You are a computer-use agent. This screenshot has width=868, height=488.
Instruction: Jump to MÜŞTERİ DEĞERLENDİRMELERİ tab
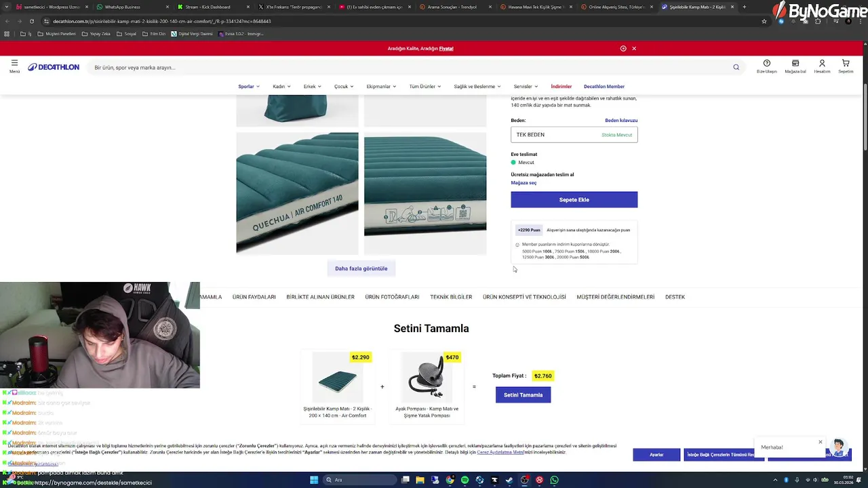(616, 297)
